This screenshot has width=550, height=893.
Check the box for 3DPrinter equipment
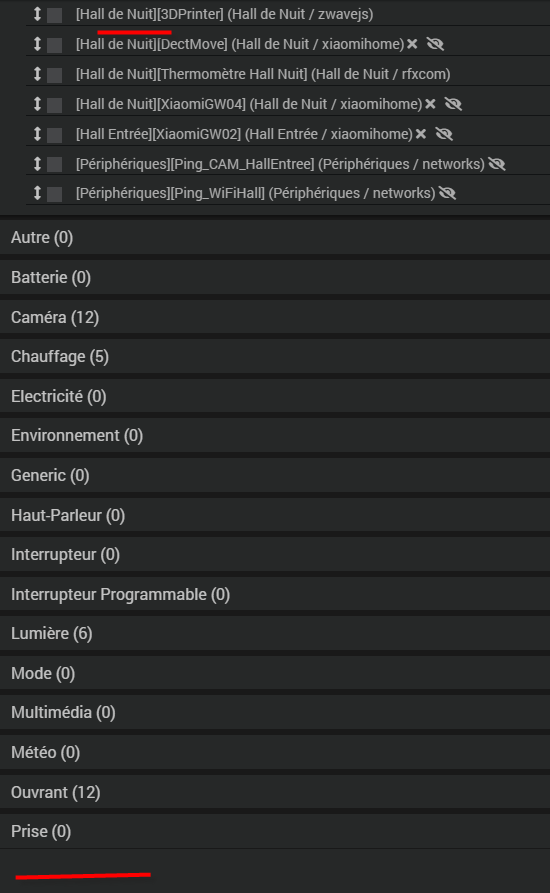coord(55,15)
